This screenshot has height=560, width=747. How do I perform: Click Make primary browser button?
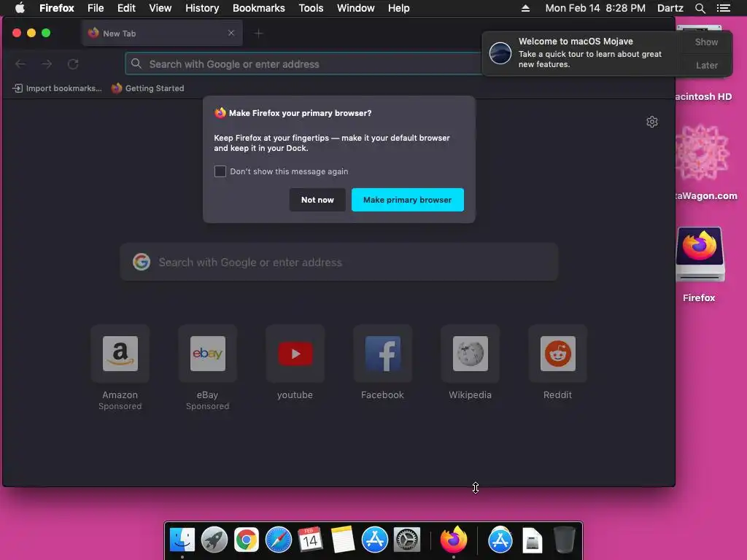tap(407, 200)
